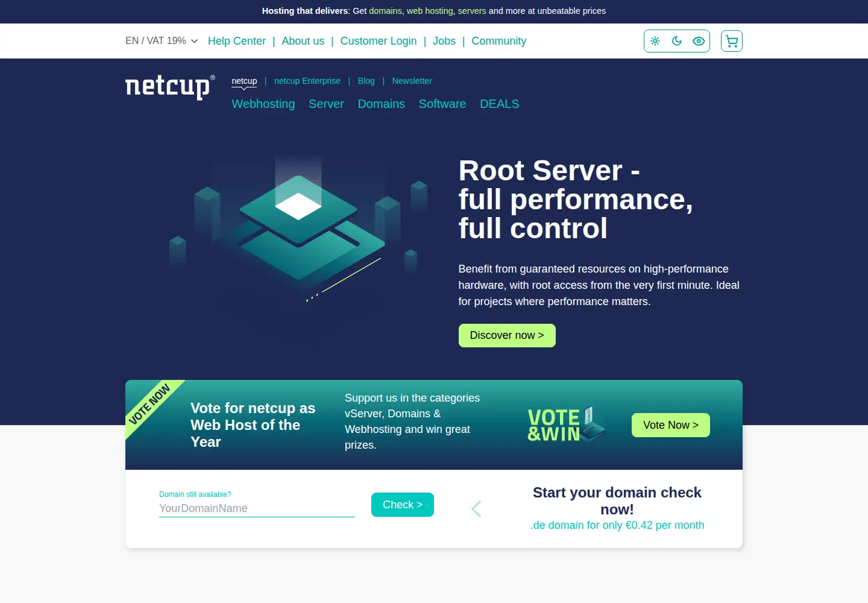This screenshot has height=603, width=868.
Task: Click 'Root Server - full performance' headline
Action: pyautogui.click(x=576, y=200)
